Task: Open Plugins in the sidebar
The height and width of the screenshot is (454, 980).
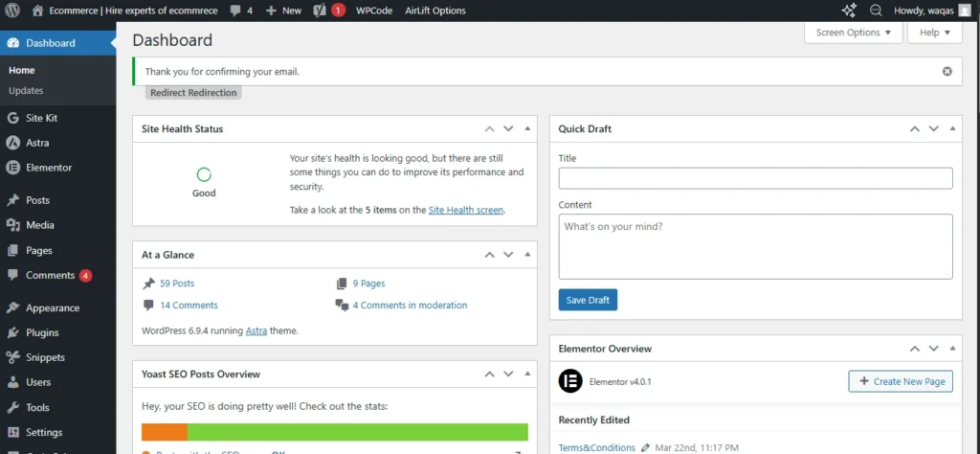Action: coord(57,332)
